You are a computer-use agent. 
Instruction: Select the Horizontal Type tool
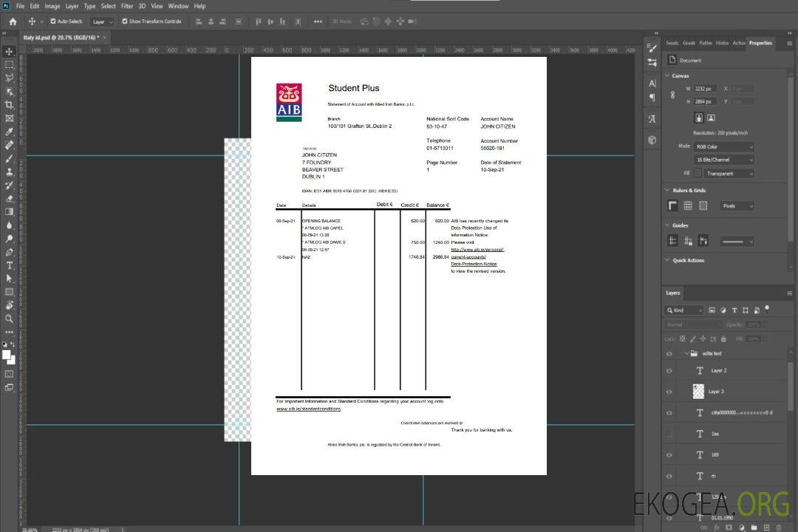pyautogui.click(x=9, y=265)
